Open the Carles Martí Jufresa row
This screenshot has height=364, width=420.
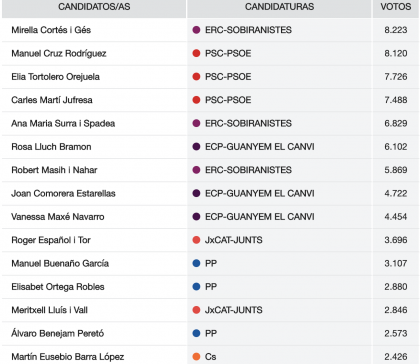(210, 100)
